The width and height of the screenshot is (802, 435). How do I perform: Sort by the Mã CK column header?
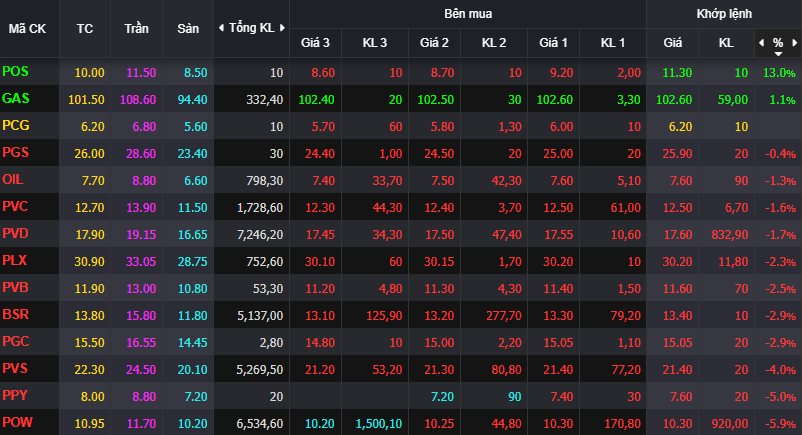27,27
